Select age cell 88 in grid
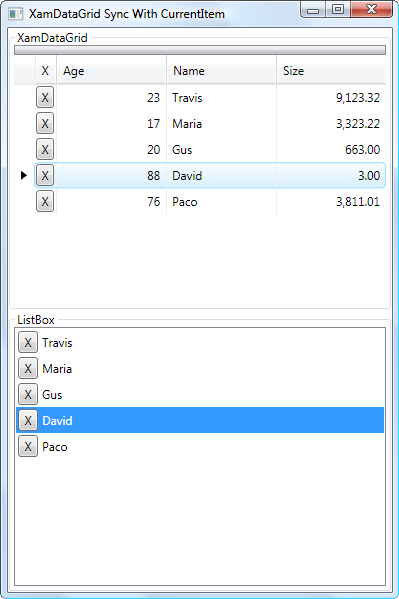399x599 pixels. (x=111, y=175)
